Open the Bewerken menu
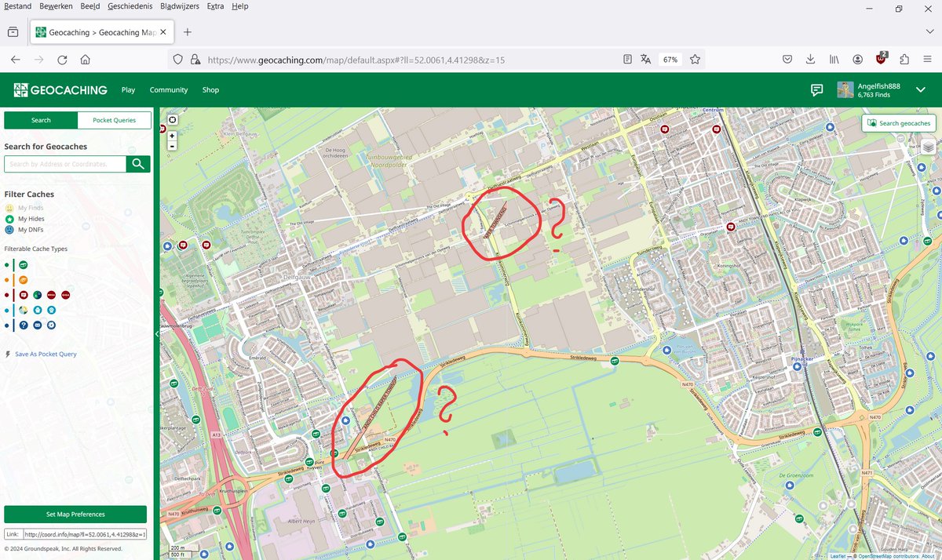 (x=56, y=6)
